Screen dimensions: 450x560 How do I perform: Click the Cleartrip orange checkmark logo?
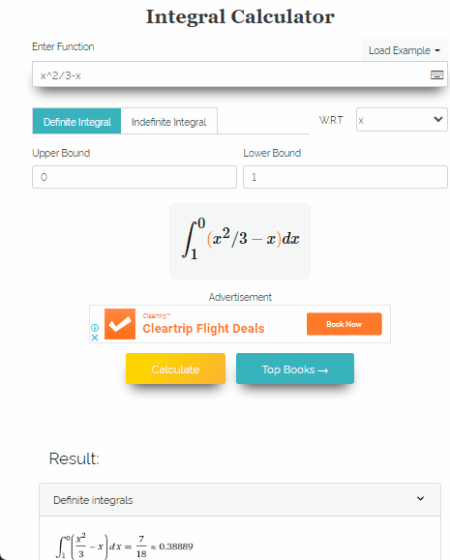tap(120, 324)
